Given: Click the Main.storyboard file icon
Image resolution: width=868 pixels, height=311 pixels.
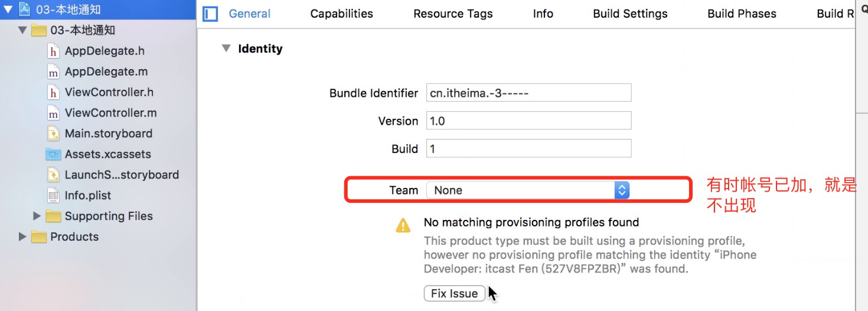Looking at the screenshot, I should (x=53, y=134).
